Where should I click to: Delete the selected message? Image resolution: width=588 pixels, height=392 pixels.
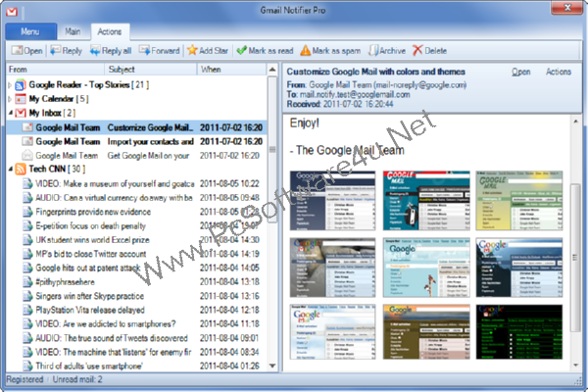click(x=429, y=51)
